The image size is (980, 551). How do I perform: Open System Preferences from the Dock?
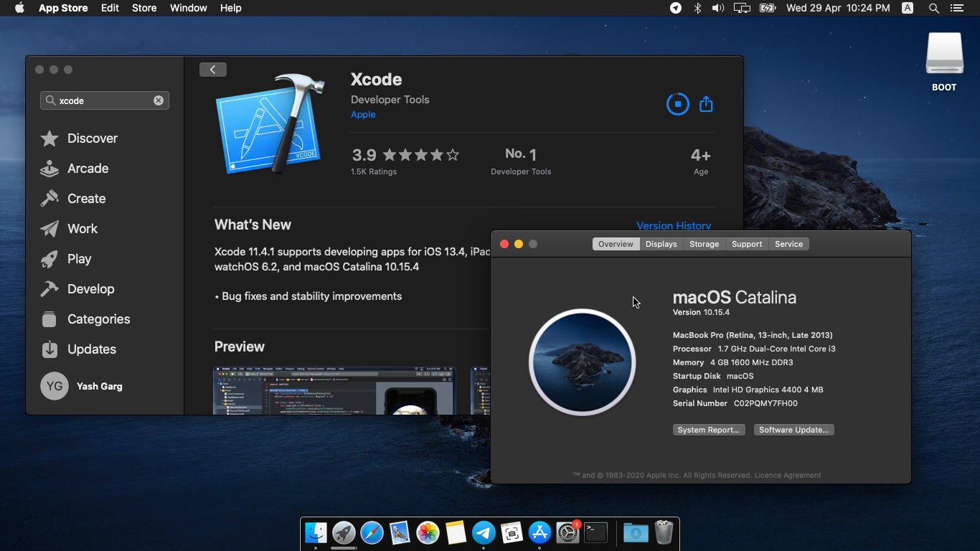click(567, 532)
